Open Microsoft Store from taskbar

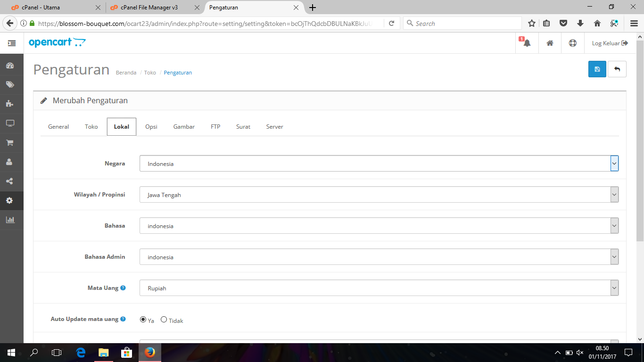[126, 352]
